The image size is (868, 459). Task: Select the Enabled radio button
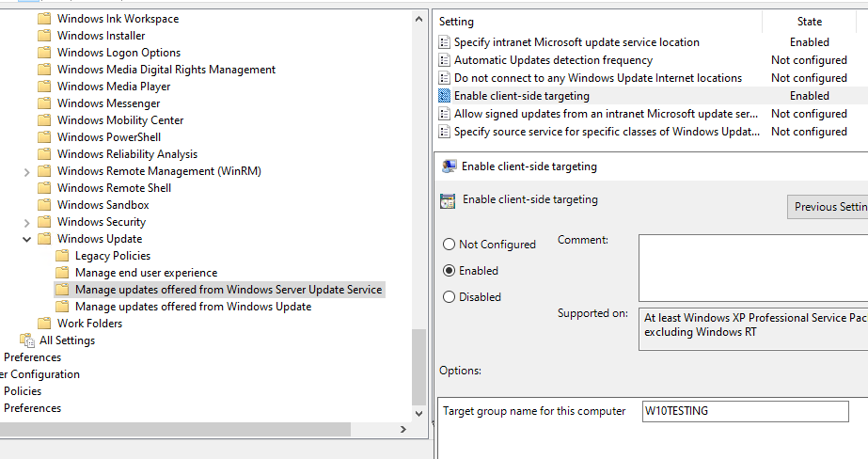449,271
